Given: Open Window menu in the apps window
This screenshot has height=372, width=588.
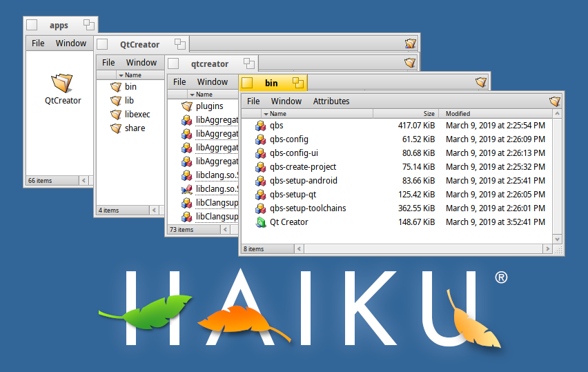Looking at the screenshot, I should (71, 43).
